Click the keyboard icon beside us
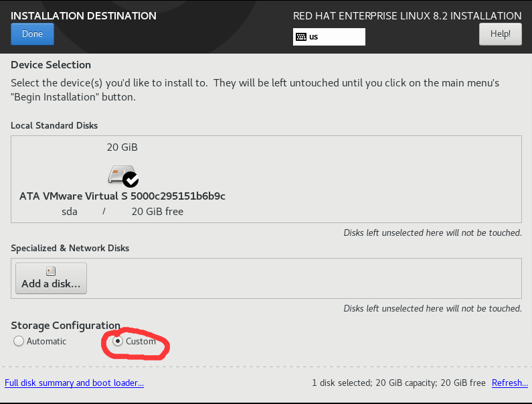 click(x=301, y=37)
